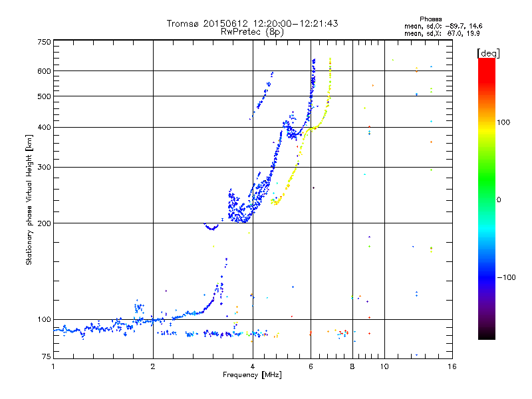Click the y-axis tick label '75'
This screenshot has height=399, width=532.
[x=47, y=356]
